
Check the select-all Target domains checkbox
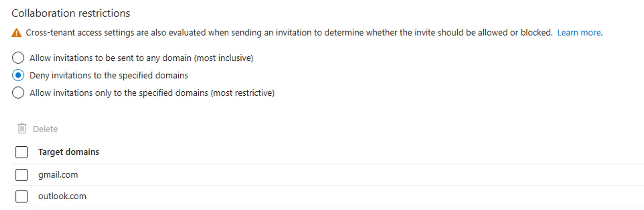(x=21, y=152)
